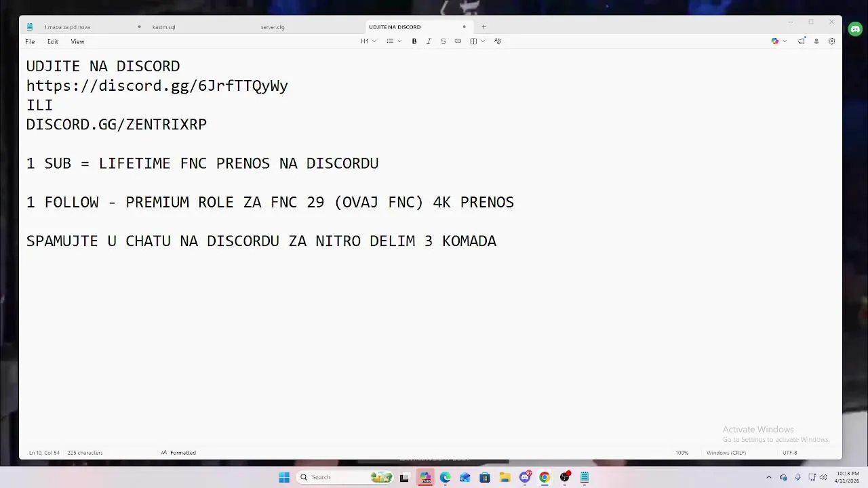Open OBS Studio from the taskbar
The height and width of the screenshot is (488, 868).
(x=565, y=477)
